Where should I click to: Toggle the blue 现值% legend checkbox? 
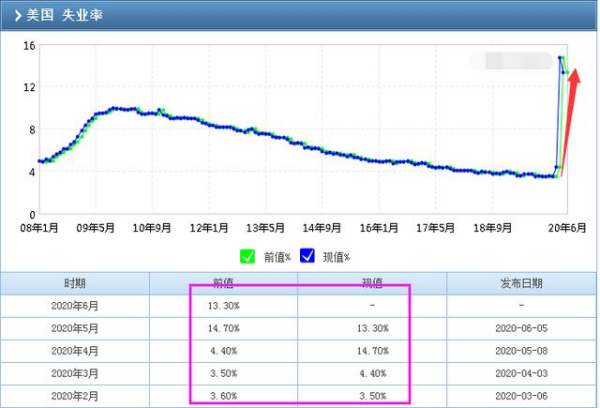tap(308, 256)
